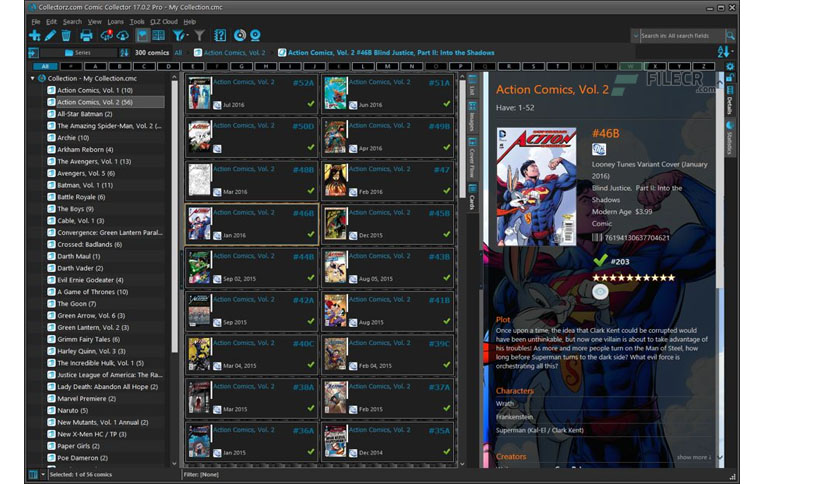Open the help manual question-mark icon
Viewport: 836px width, 484px height.
point(220,36)
